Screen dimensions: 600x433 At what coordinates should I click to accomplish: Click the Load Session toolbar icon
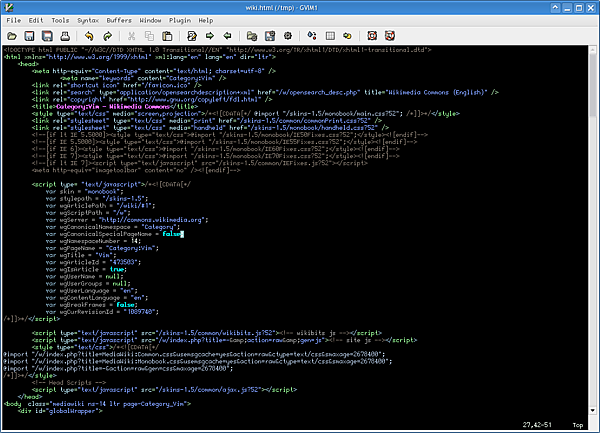pyautogui.click(x=251, y=35)
